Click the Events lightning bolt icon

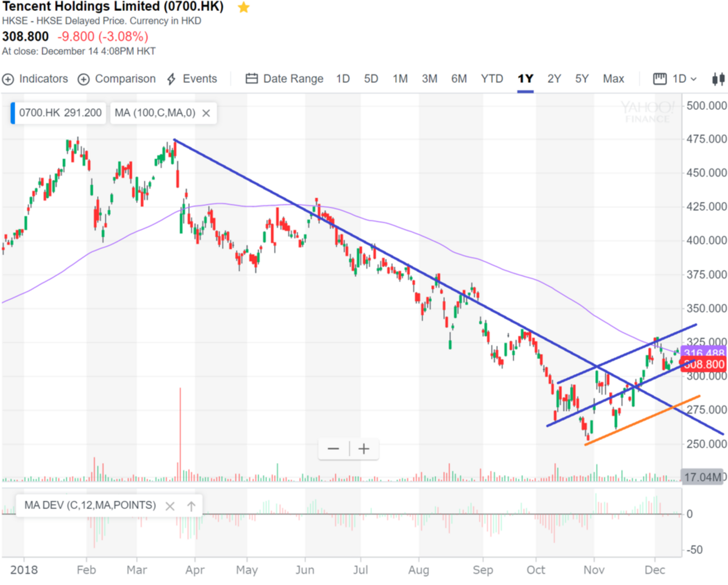(x=171, y=79)
